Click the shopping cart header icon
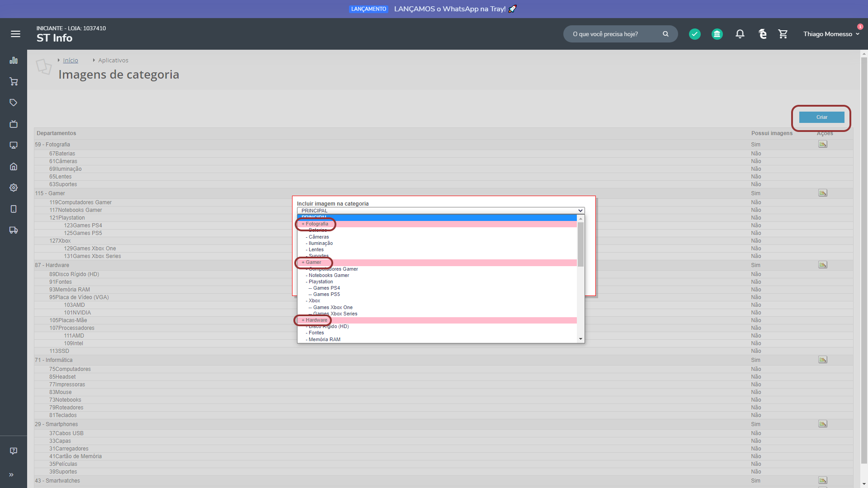Screen dimensions: 868x488 [x=783, y=34]
